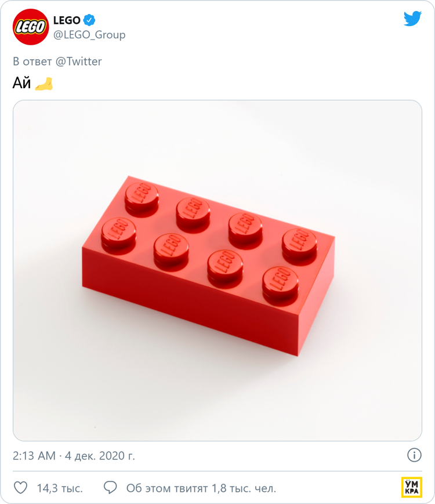Screen dimensions: 435x504
Task: Click the reply speech bubble icon
Action: click(x=110, y=488)
